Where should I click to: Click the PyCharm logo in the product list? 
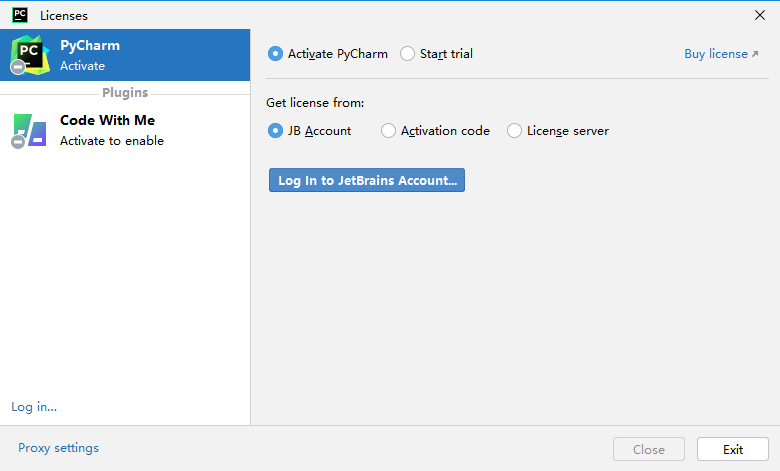[29, 54]
